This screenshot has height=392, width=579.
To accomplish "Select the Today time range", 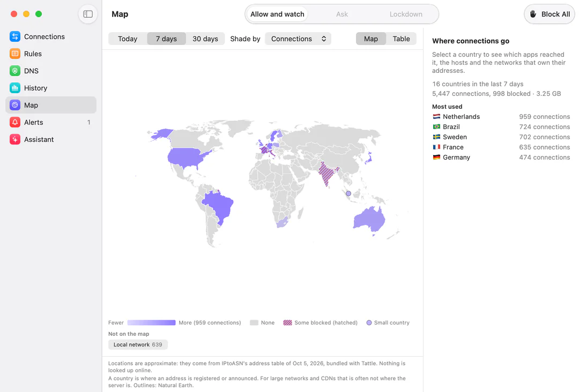I will click(128, 39).
